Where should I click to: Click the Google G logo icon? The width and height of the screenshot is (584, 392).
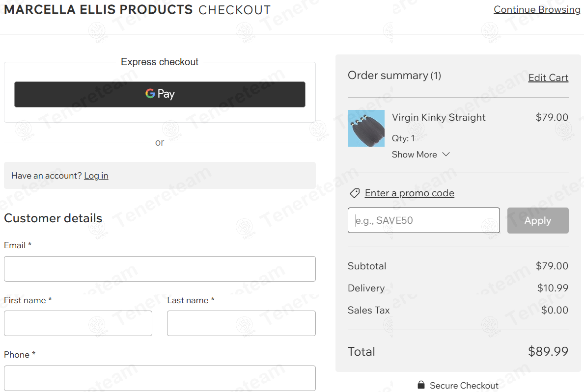click(150, 93)
